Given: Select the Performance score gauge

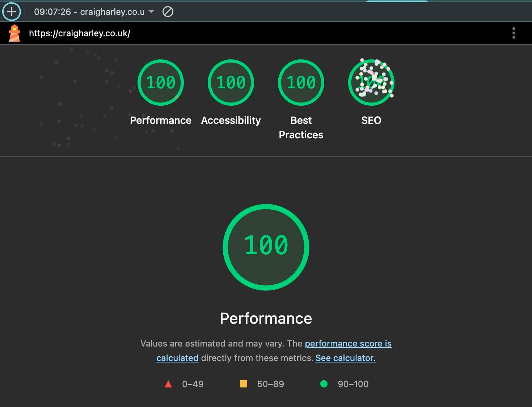Looking at the screenshot, I should (160, 82).
